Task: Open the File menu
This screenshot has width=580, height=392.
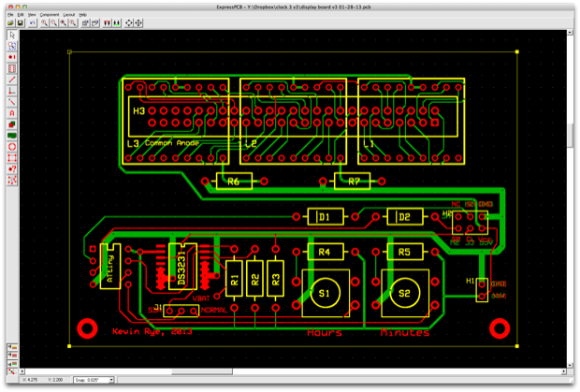Action: [10, 15]
